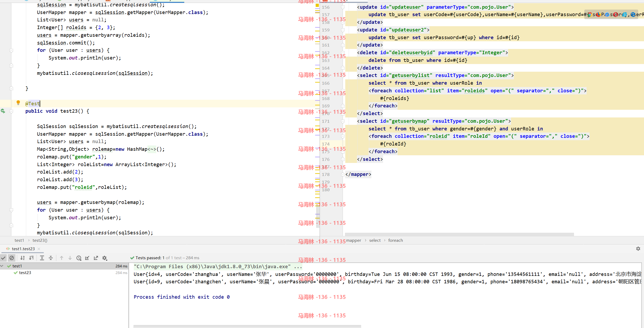
Task: Import test results icon
Action: (87, 258)
